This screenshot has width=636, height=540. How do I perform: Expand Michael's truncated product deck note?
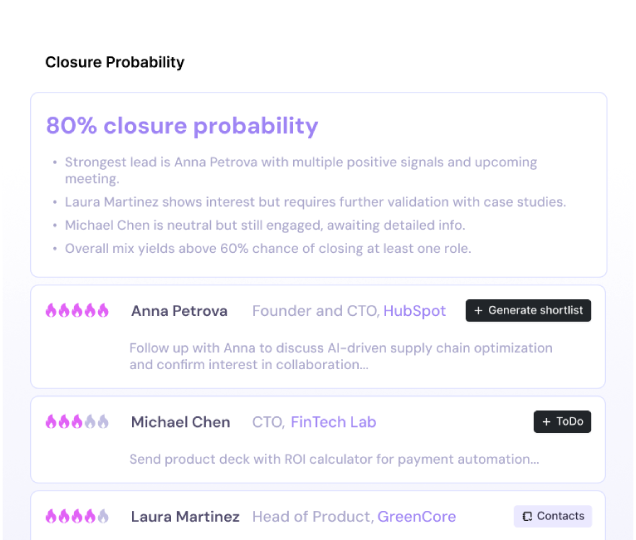pos(334,459)
